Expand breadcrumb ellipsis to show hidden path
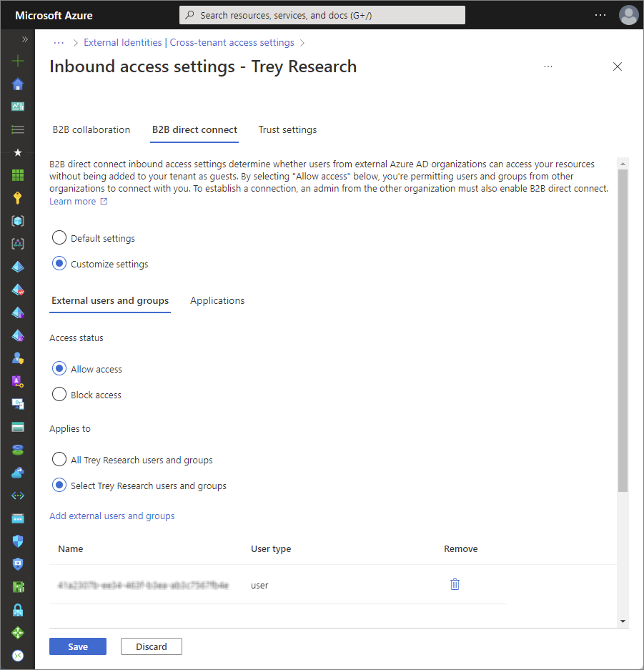The width and height of the screenshot is (644, 670). [x=59, y=43]
